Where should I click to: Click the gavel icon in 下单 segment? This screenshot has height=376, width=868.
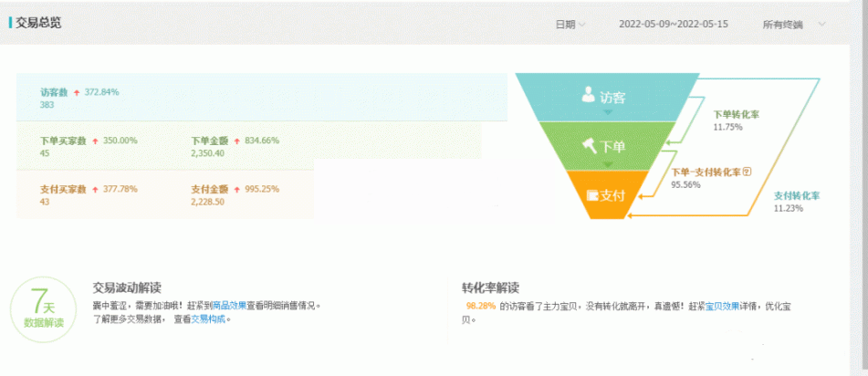point(589,146)
